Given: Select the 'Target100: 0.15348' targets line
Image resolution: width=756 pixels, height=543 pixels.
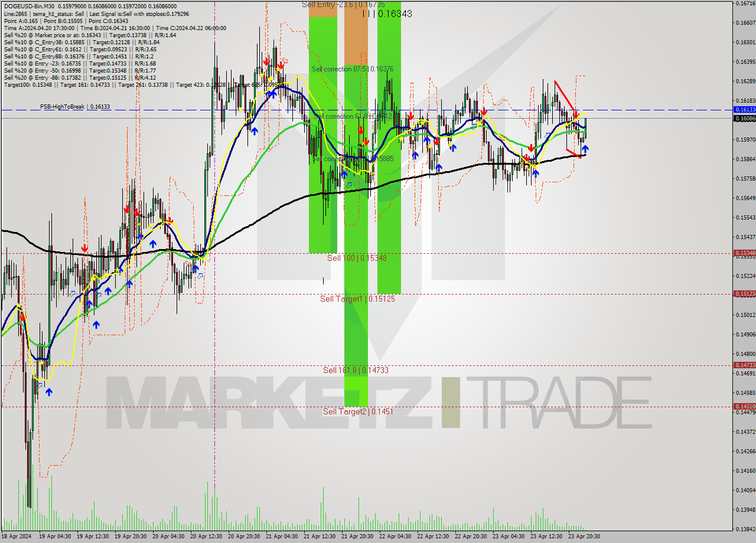Looking at the screenshot, I should click(x=145, y=84).
